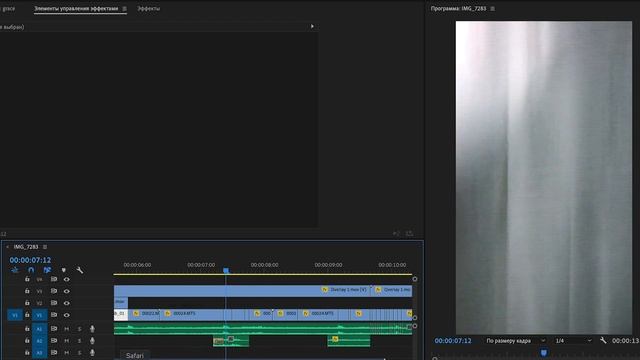
Task: Click the lock icon on track A3
Action: [27, 352]
